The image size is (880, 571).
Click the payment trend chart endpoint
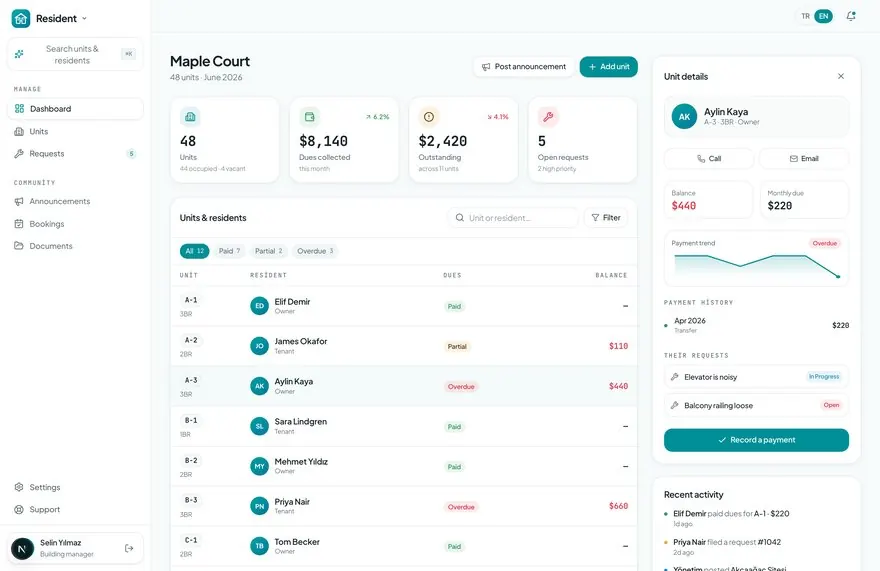click(x=838, y=276)
